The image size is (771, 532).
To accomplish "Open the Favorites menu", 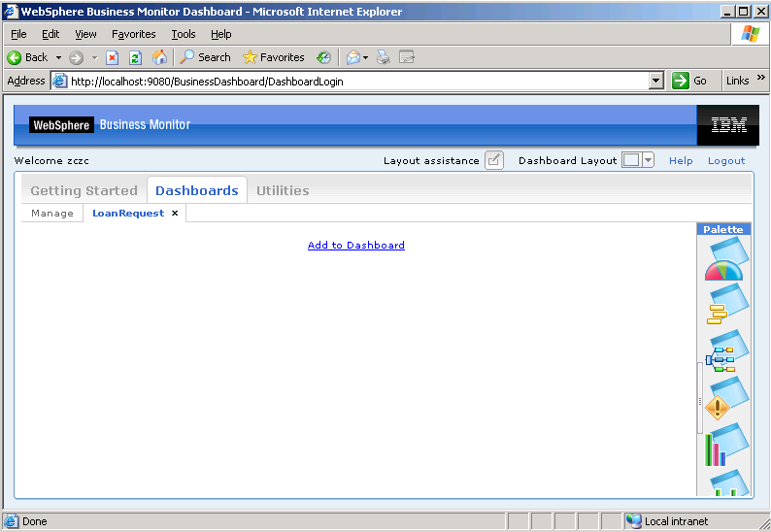I will [133, 34].
